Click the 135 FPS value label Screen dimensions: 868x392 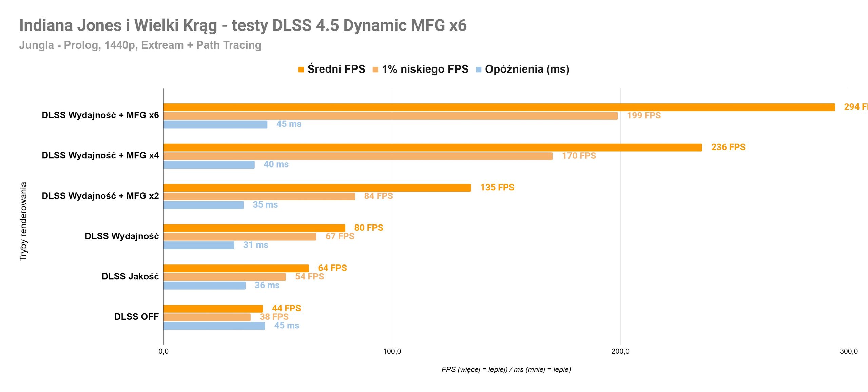point(497,188)
